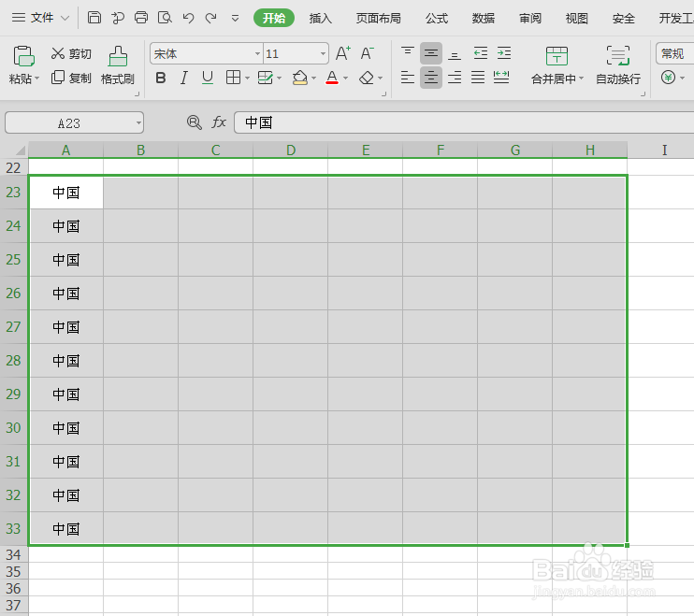Click distributed alignment icon
Screen dimensions: 694x616
coord(501,78)
